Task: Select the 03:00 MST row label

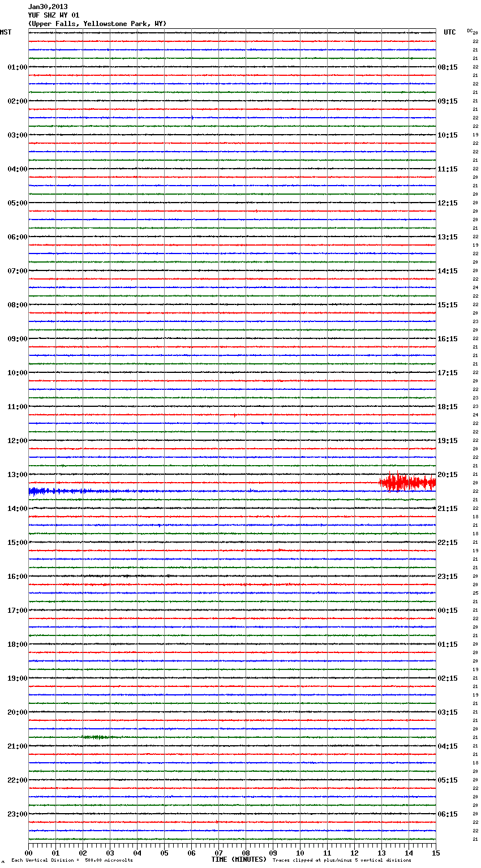Action: point(18,135)
